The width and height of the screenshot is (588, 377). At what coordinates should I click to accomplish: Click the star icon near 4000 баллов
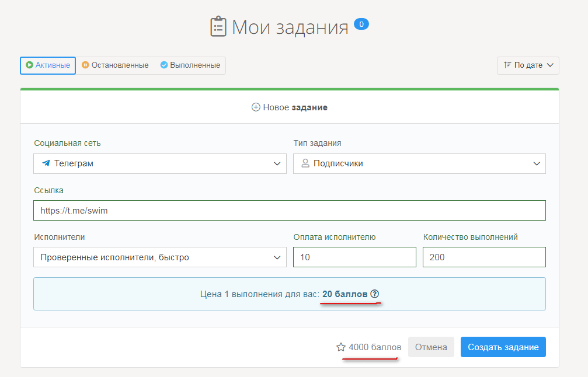pos(341,347)
